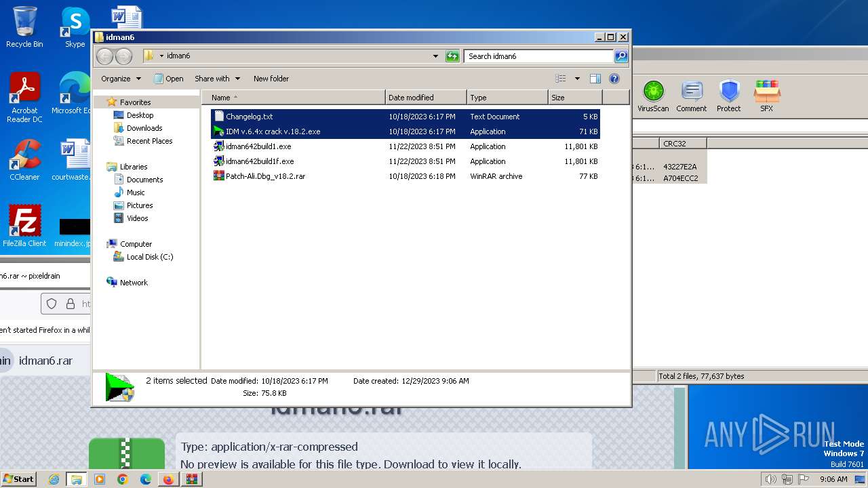Image resolution: width=868 pixels, height=488 pixels.
Task: Open File Explorer taskbar button
Action: pyautogui.click(x=77, y=479)
